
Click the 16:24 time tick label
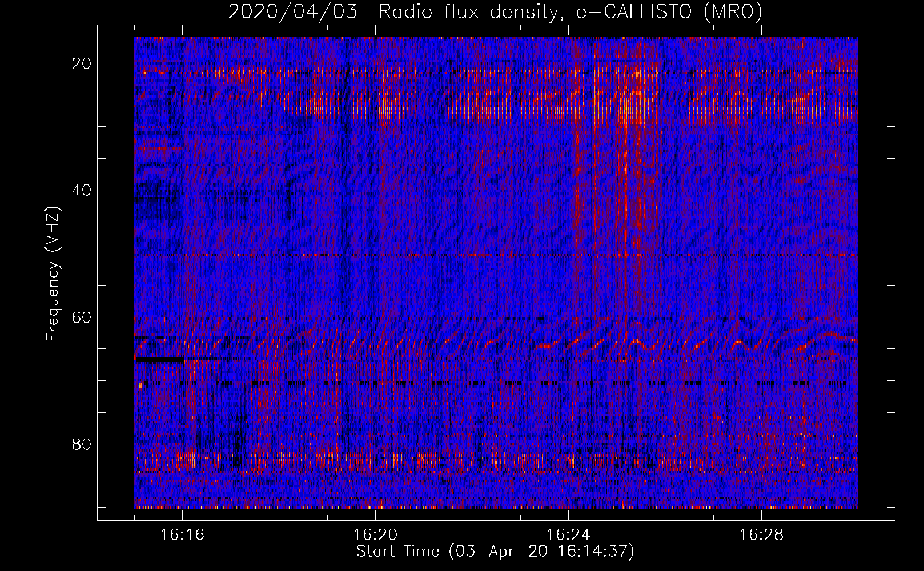[568, 535]
